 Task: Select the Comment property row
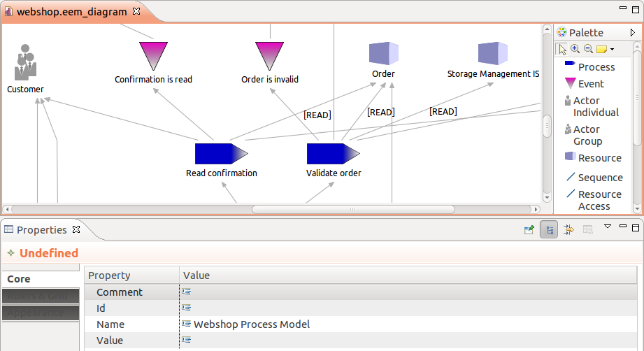(361, 292)
